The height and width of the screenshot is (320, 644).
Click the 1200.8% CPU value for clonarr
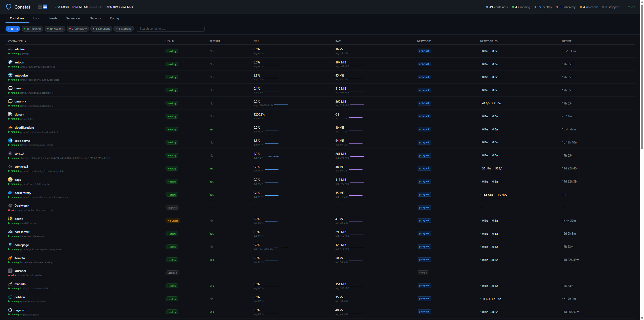(x=259, y=114)
